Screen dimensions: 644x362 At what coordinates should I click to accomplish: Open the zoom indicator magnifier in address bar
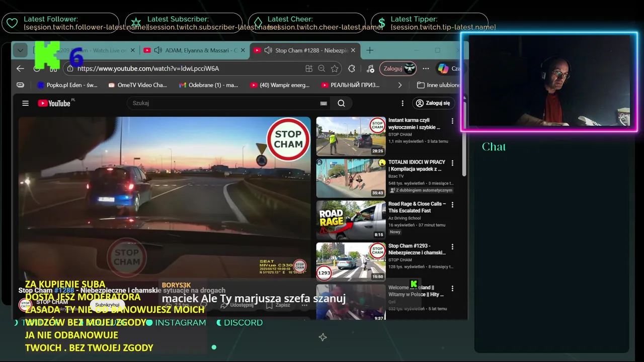(321, 68)
